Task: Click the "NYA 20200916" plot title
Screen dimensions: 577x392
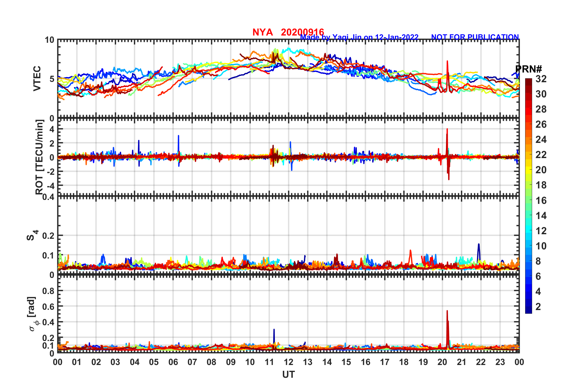Action: 288,32
